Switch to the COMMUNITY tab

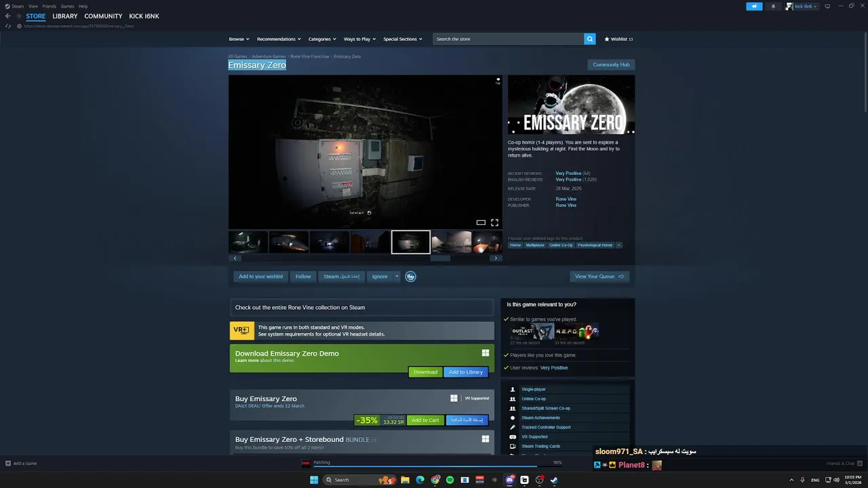point(103,16)
